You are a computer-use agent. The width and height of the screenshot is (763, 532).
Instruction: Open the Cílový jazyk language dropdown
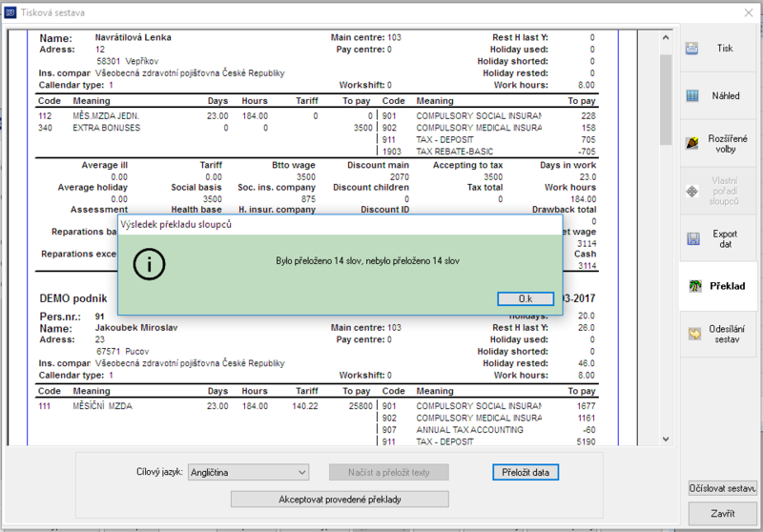[248, 472]
